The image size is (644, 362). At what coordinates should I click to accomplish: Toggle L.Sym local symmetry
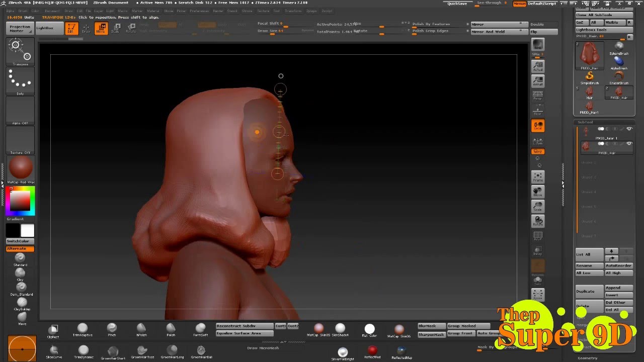click(x=538, y=141)
